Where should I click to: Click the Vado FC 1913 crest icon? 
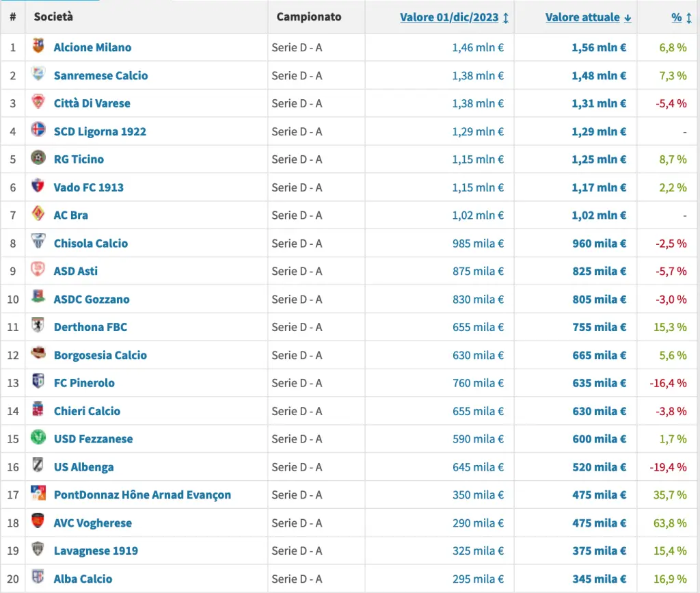pos(38,186)
